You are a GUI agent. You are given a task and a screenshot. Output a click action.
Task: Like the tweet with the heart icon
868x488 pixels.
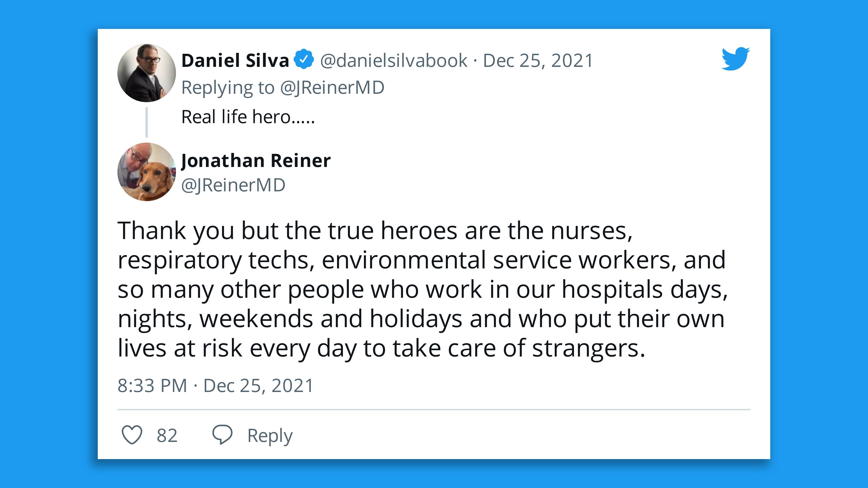[x=132, y=435]
